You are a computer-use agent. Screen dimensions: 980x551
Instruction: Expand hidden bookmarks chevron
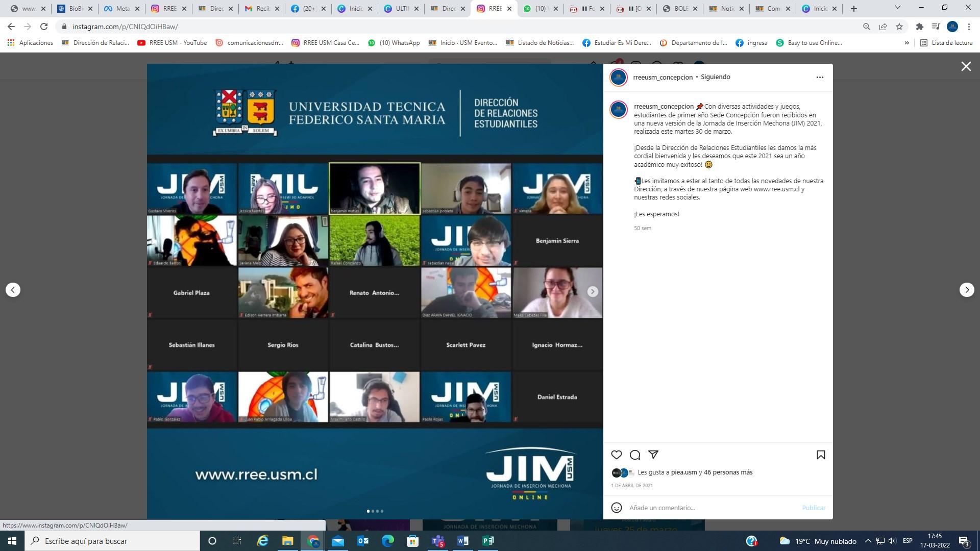click(x=906, y=43)
